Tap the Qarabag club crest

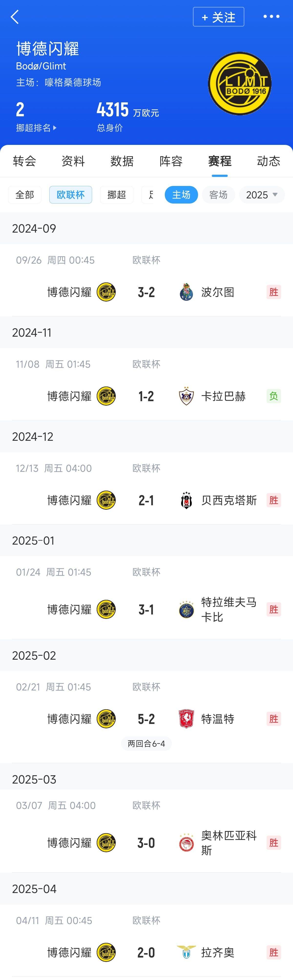coord(186,396)
